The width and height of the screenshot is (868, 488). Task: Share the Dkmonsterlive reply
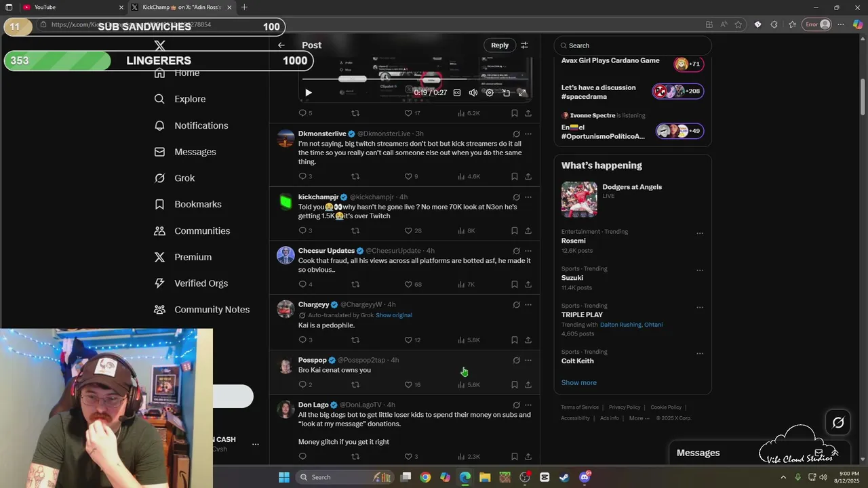(528, 176)
